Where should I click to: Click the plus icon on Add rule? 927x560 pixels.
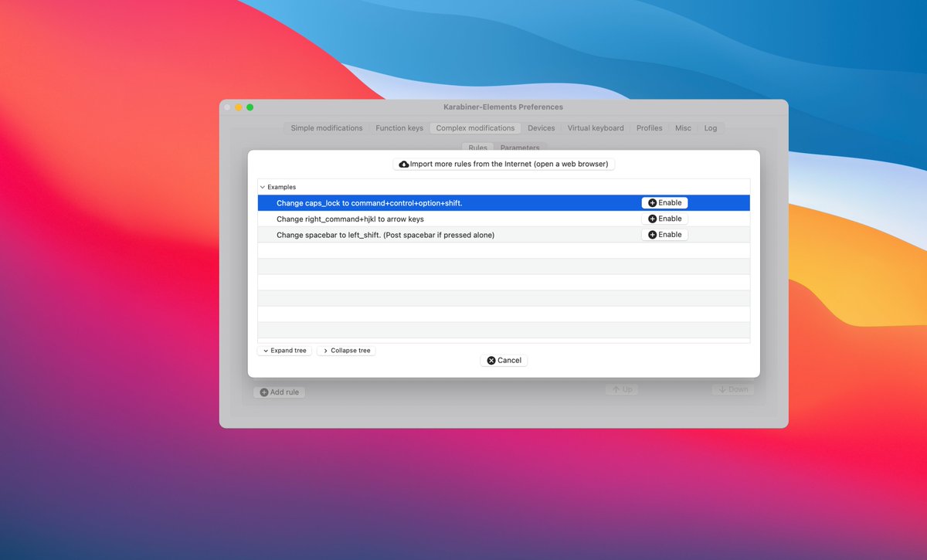[x=264, y=392]
